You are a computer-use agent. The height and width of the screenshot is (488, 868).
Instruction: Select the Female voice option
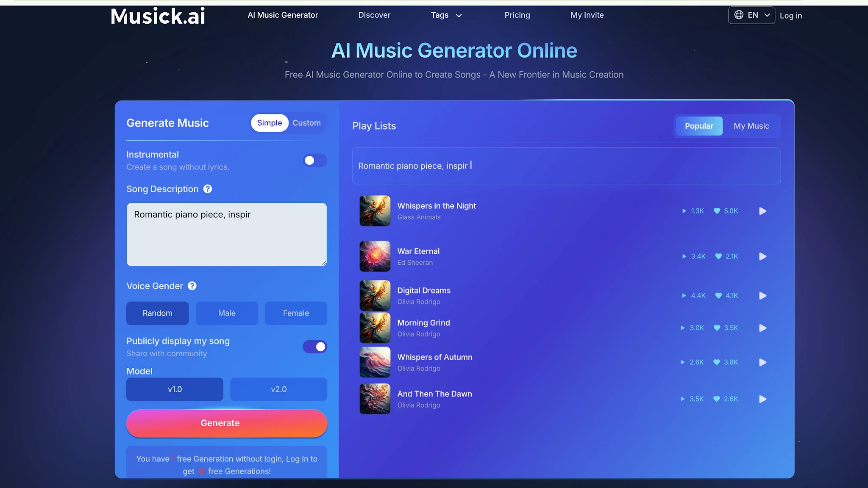295,313
